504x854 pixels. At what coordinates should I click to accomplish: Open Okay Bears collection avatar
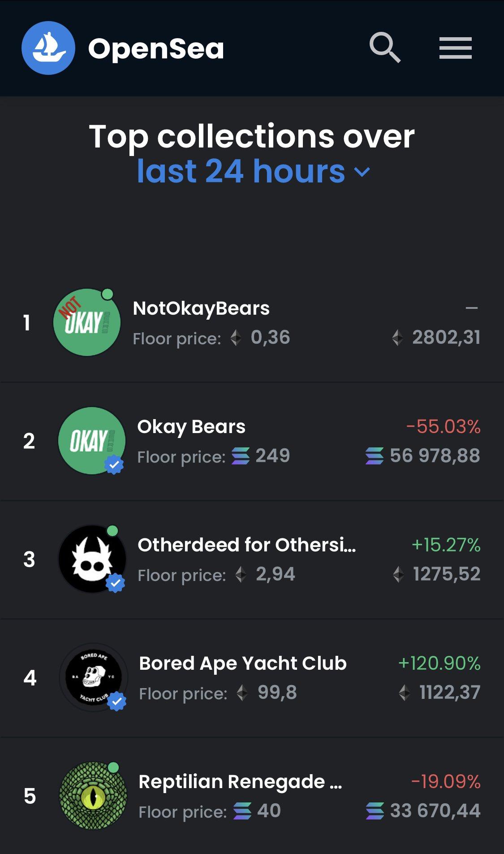(x=91, y=440)
